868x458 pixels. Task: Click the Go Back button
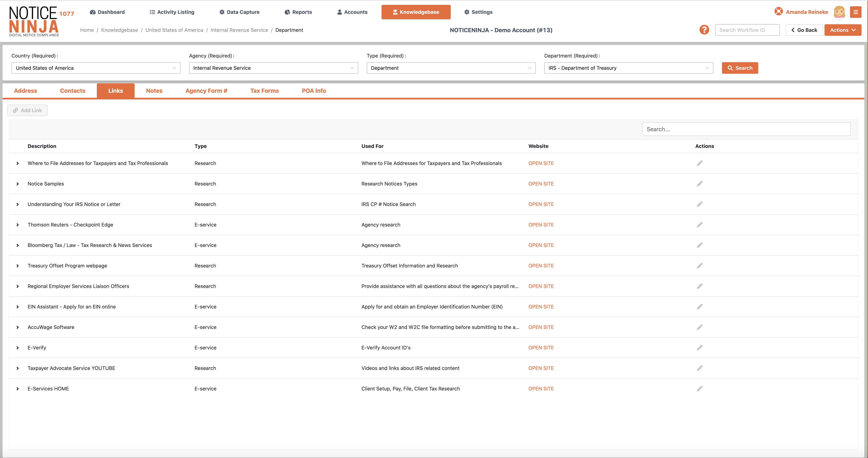[x=804, y=30]
